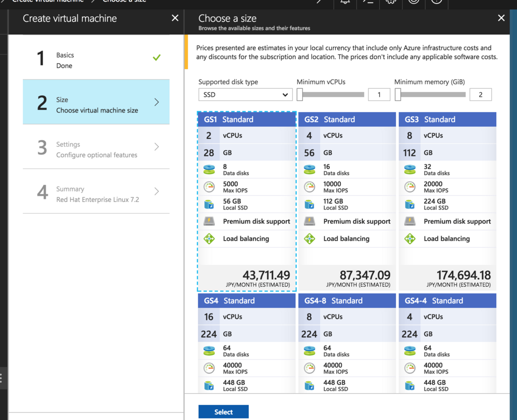This screenshot has width=517, height=420.
Task: Click the GS4-8 data disks icon
Action: pyautogui.click(x=309, y=351)
